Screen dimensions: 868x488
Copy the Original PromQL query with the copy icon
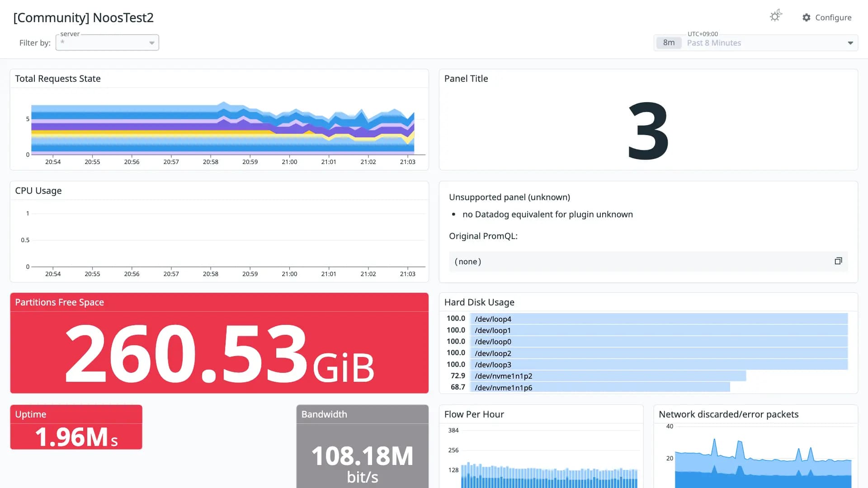tap(838, 261)
